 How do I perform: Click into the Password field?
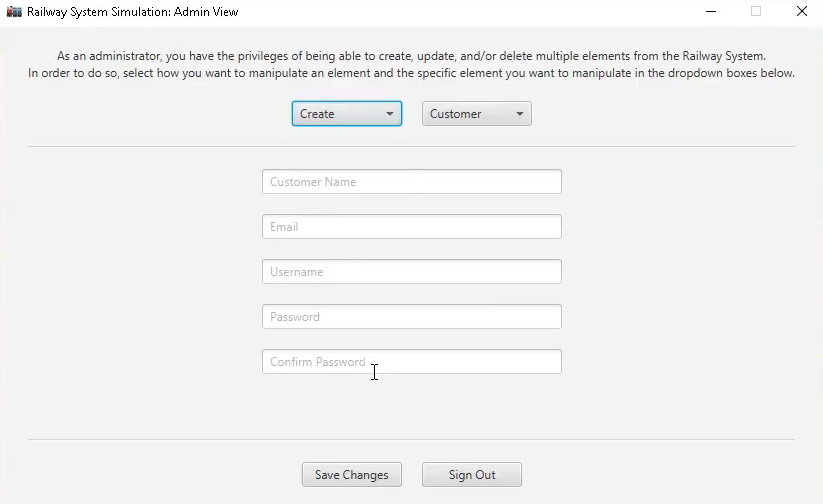pos(412,317)
